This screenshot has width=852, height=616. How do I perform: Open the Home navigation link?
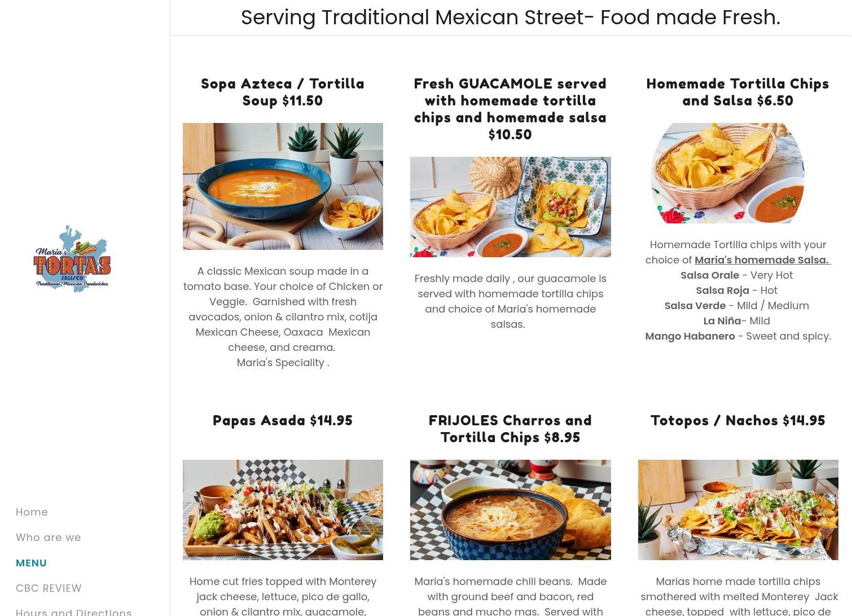coord(32,512)
